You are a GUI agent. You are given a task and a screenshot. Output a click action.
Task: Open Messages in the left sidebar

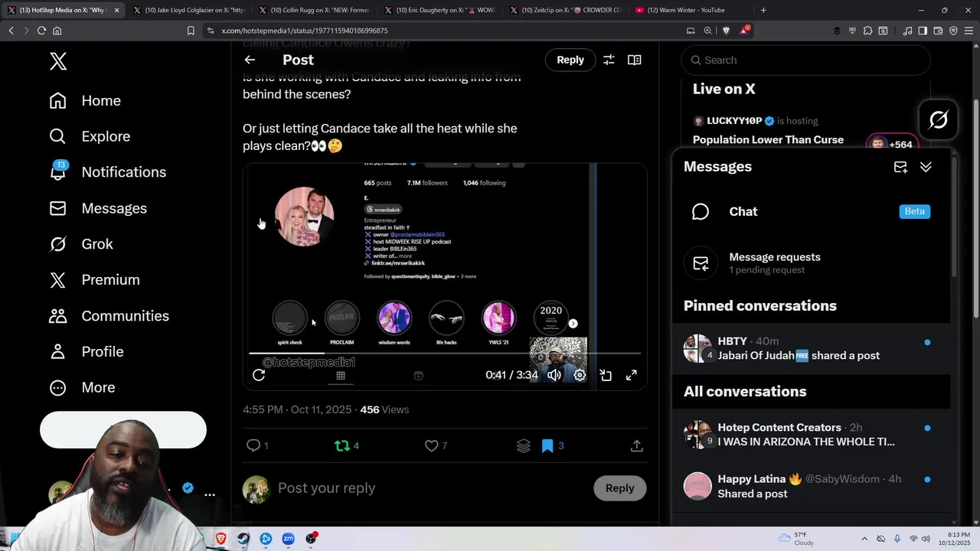(97, 208)
